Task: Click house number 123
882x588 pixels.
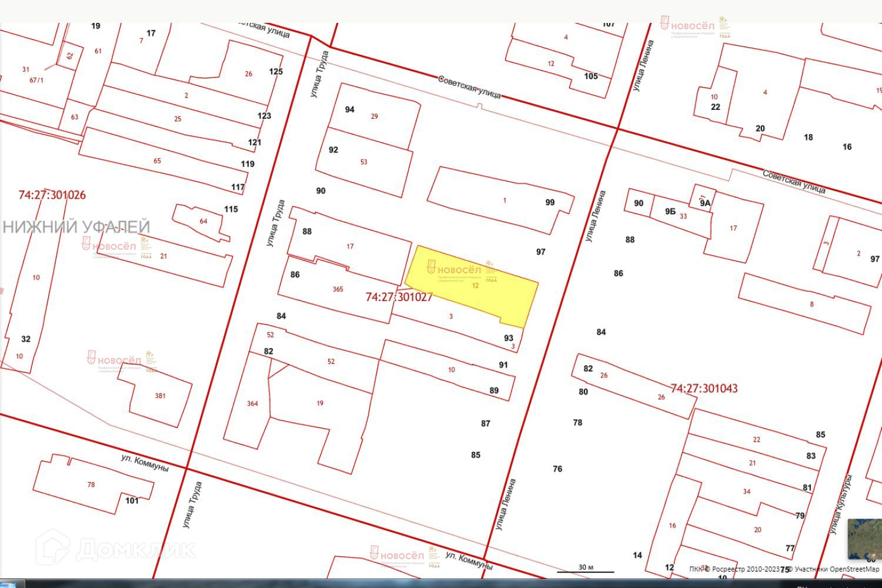Action: (265, 116)
